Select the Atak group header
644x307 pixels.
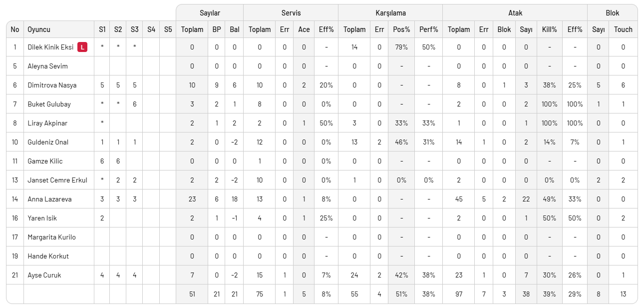(x=515, y=12)
